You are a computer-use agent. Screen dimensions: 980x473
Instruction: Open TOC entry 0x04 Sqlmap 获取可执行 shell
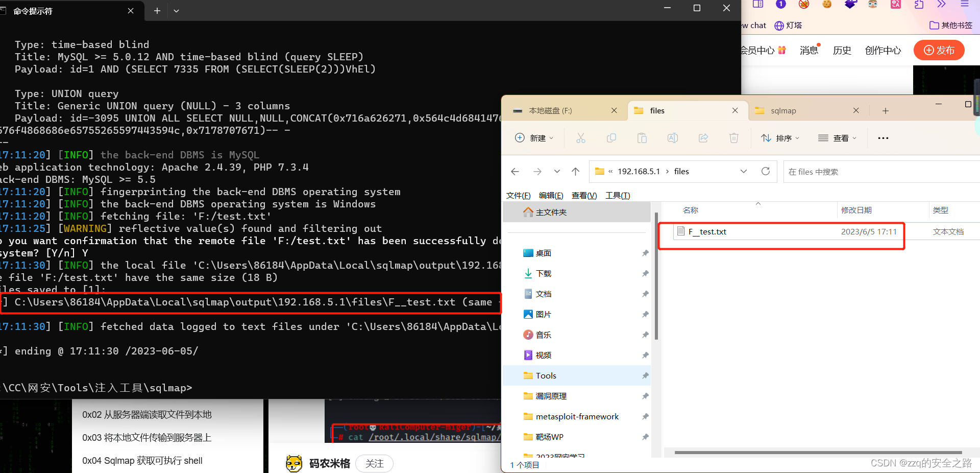click(142, 461)
